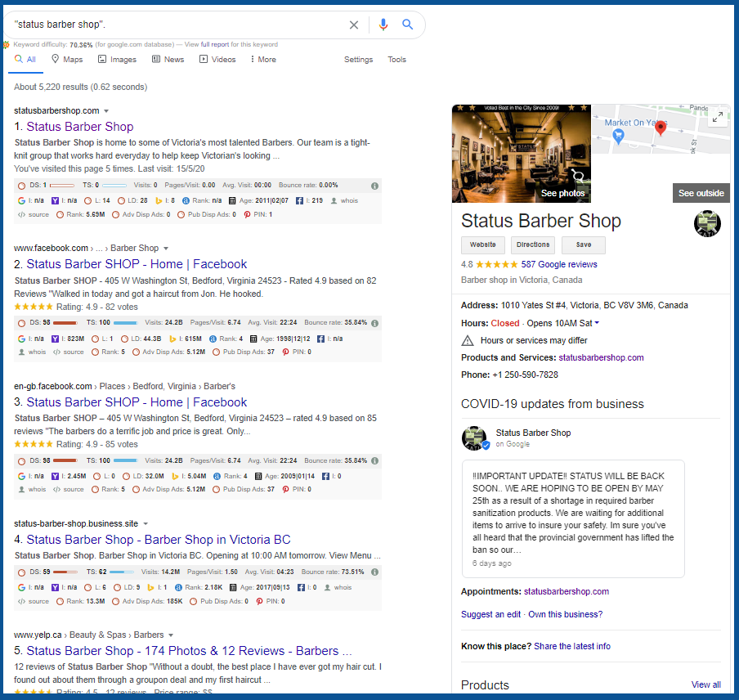Click the red location pin on the map

(661, 128)
